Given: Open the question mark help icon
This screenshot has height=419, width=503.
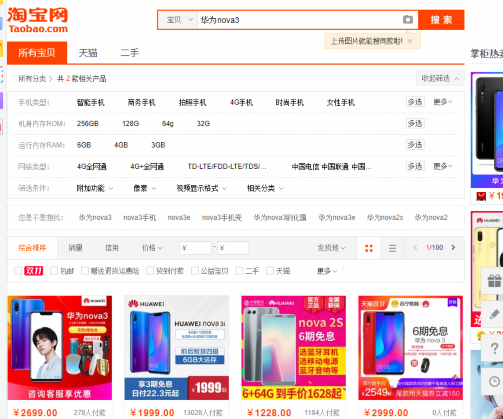Looking at the screenshot, I should [494, 348].
